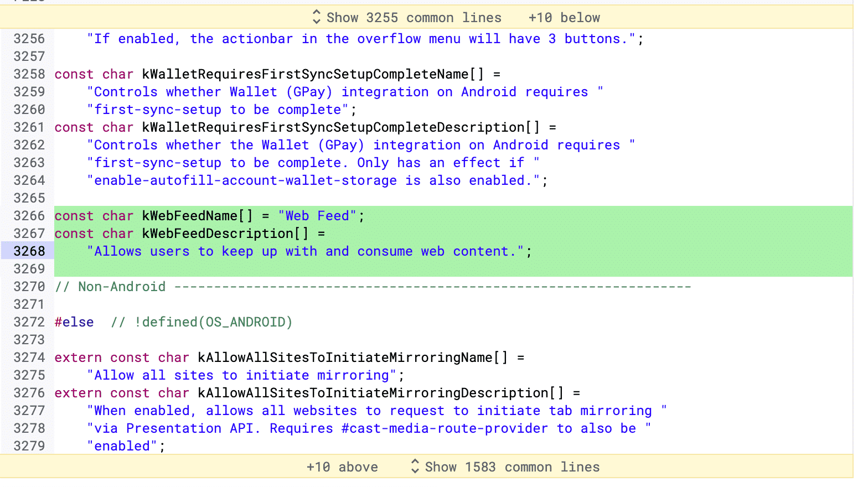Image resolution: width=868 pixels, height=487 pixels.
Task: Click line number 3270 in gutter
Action: click(x=29, y=287)
